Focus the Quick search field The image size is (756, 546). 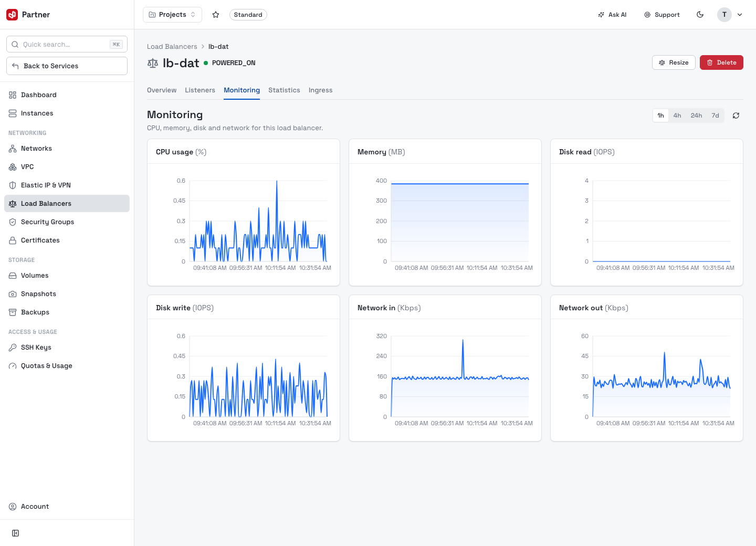tap(67, 45)
